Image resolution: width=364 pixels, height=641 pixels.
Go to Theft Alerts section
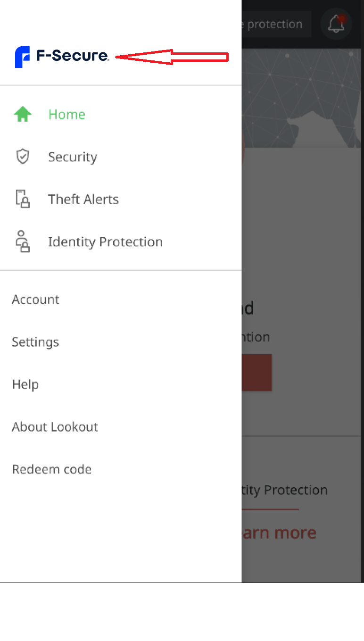(83, 199)
